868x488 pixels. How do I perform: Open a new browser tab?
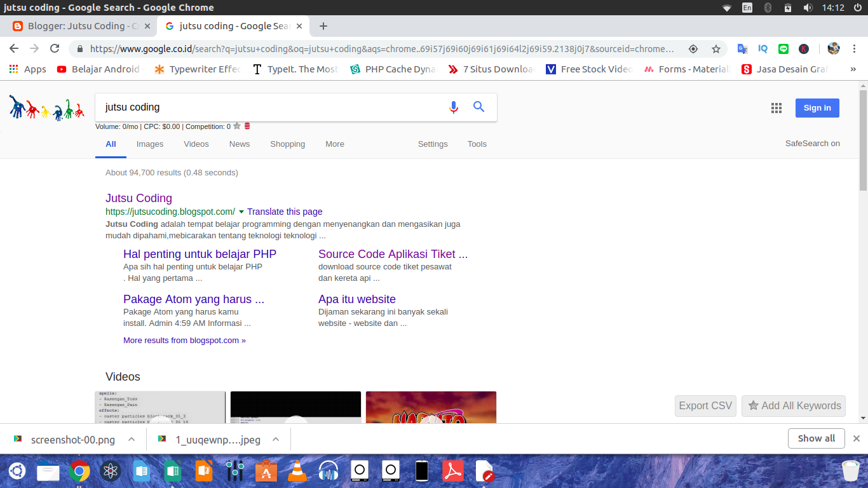323,26
